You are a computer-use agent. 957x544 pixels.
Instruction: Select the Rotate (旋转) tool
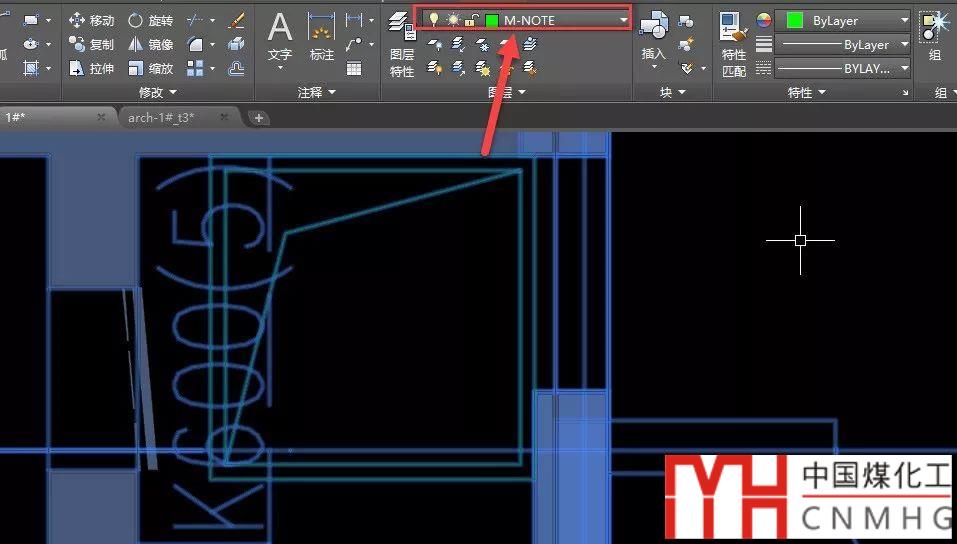click(x=150, y=20)
